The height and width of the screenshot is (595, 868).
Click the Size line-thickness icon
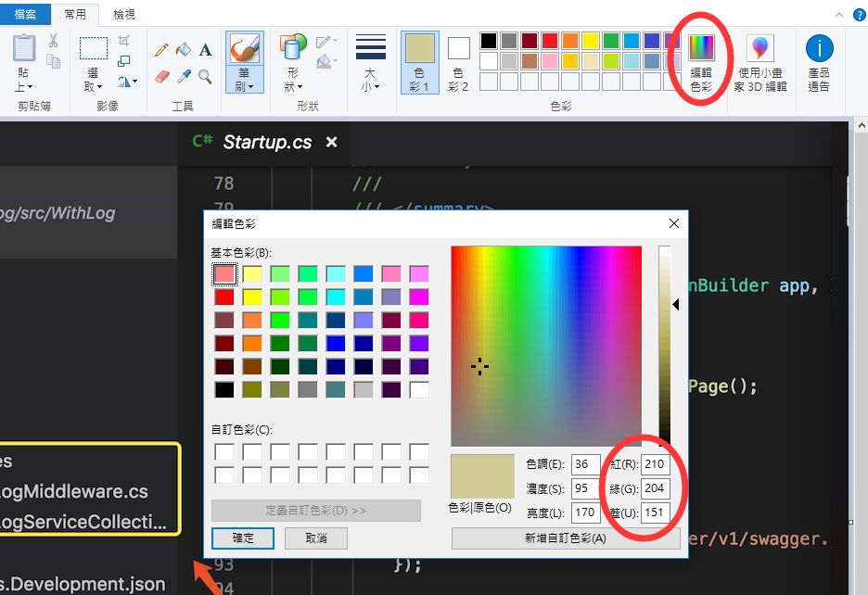tap(370, 47)
